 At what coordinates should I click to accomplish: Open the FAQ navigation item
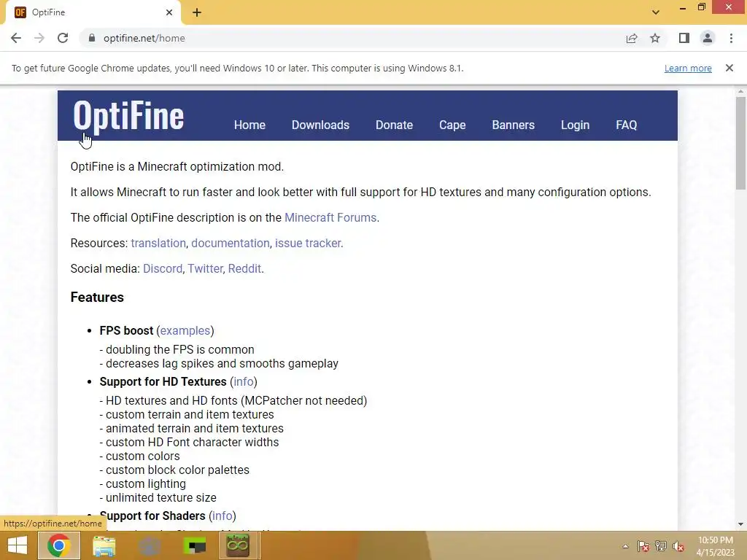tap(626, 125)
